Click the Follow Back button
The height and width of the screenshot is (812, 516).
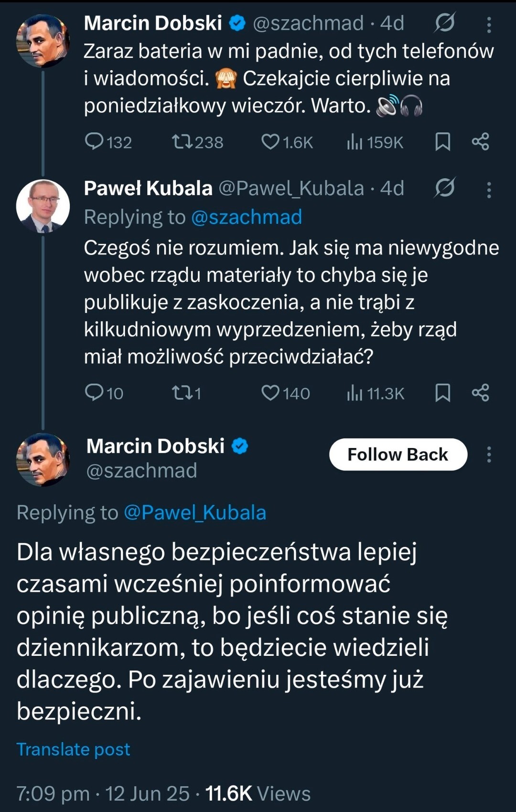point(398,454)
